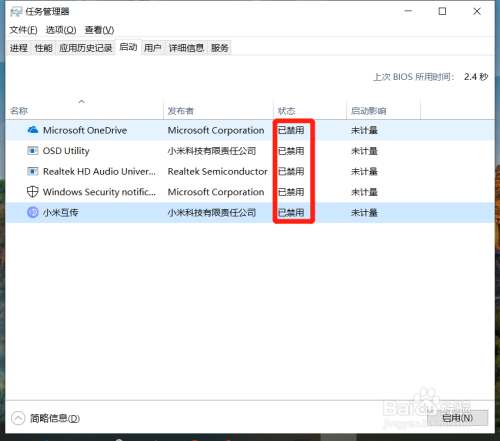The height and width of the screenshot is (441, 500).
Task: Click 小米互传 startup impact 未计量
Action: point(364,212)
